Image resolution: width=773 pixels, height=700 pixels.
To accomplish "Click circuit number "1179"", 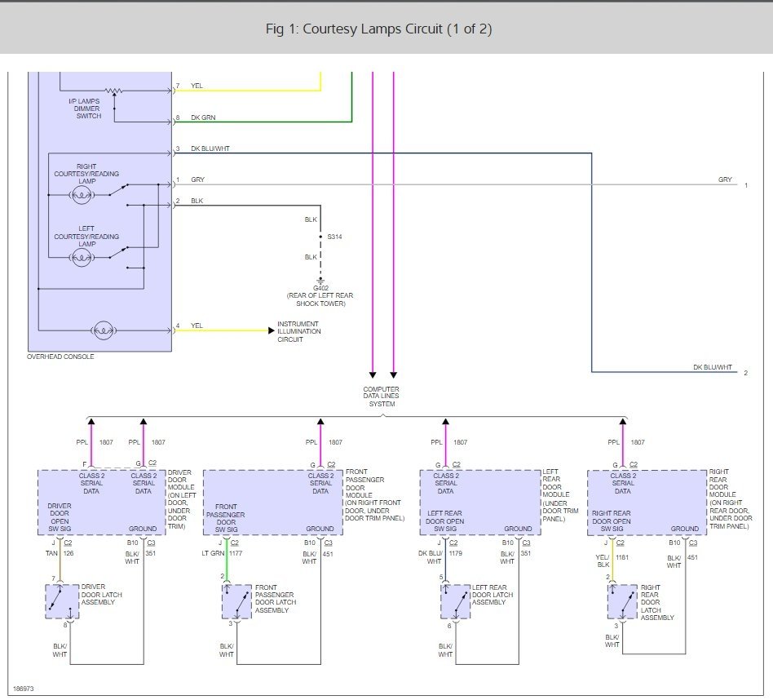I will pos(456,553).
